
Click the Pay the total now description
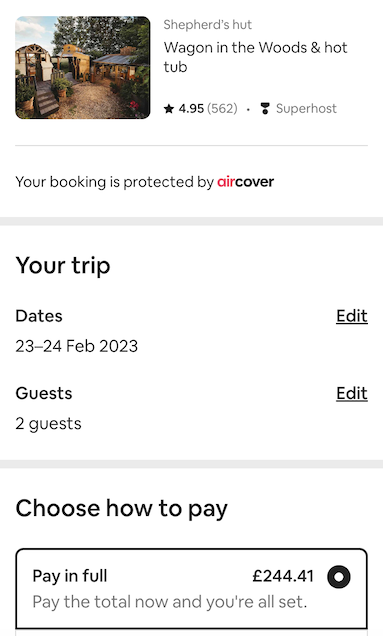click(170, 602)
